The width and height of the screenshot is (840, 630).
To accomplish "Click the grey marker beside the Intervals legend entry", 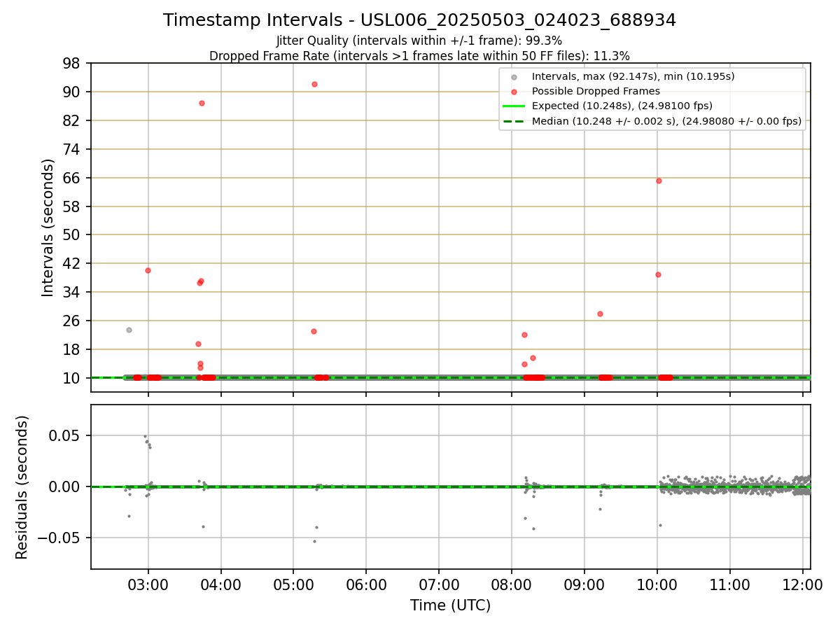I will tap(514, 77).
